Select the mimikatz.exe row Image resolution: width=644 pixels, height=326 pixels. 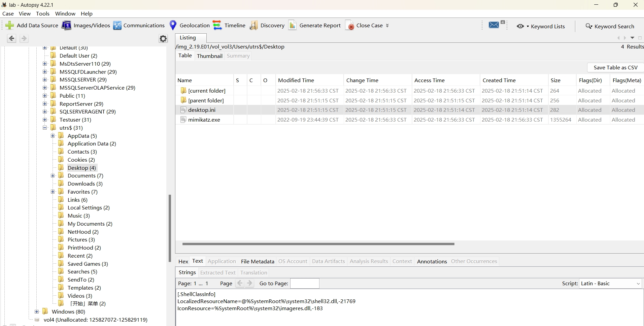pos(409,120)
